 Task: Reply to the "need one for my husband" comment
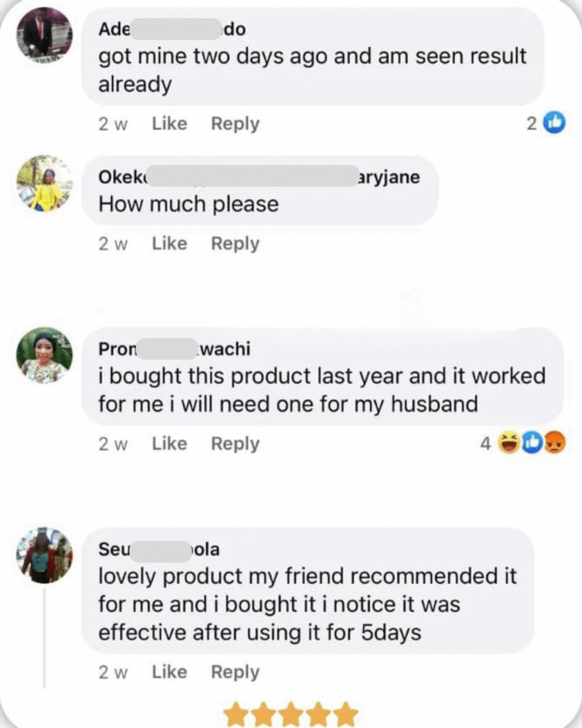pyautogui.click(x=235, y=444)
